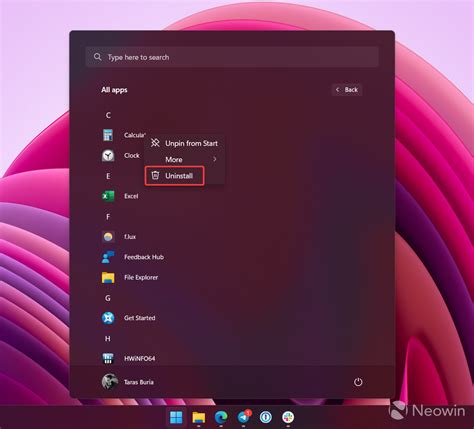474x429 pixels.
Task: Open Telegram from the taskbar
Action: pyautogui.click(x=244, y=417)
